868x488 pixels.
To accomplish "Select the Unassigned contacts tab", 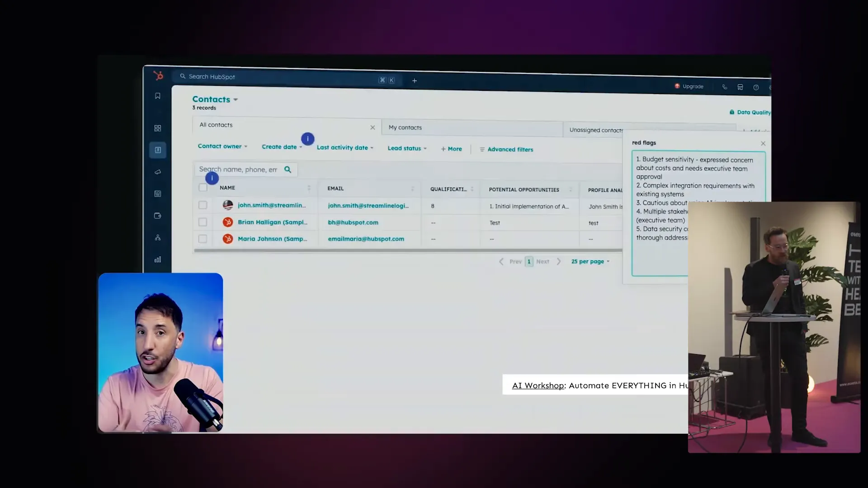I will pos(594,130).
